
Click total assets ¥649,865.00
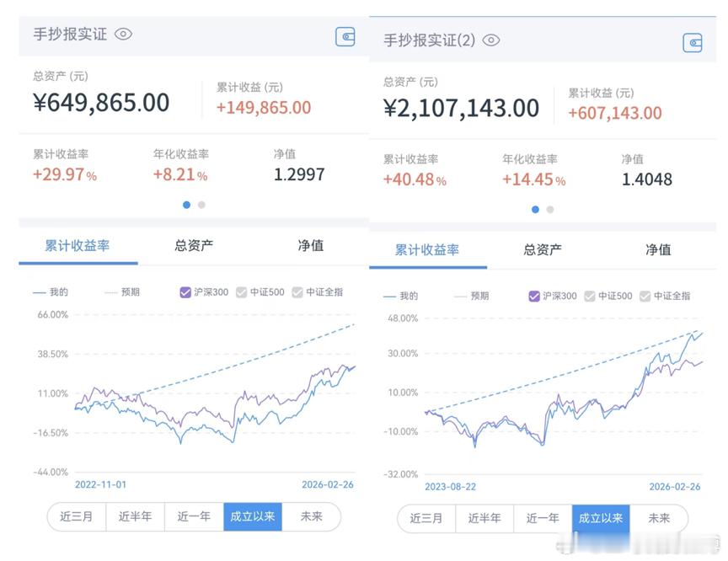tap(101, 103)
